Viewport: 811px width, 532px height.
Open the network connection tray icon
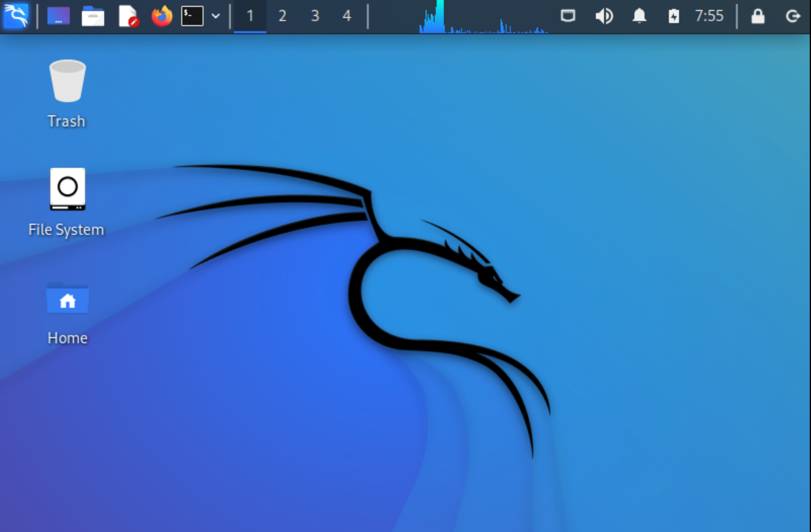pyautogui.click(x=568, y=16)
